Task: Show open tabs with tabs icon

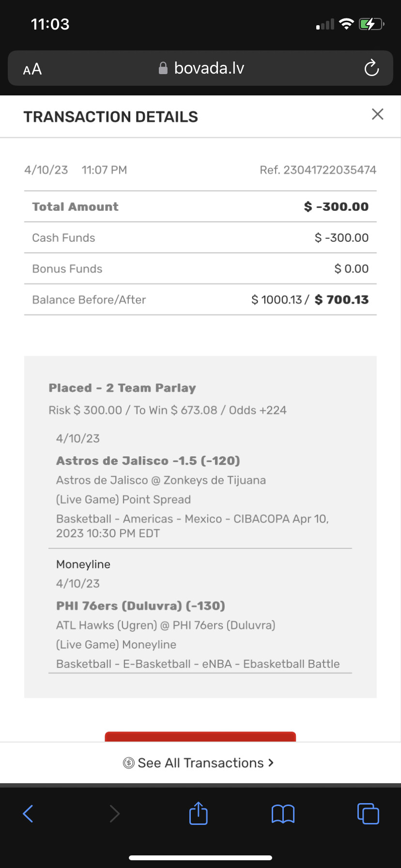Action: click(x=368, y=813)
